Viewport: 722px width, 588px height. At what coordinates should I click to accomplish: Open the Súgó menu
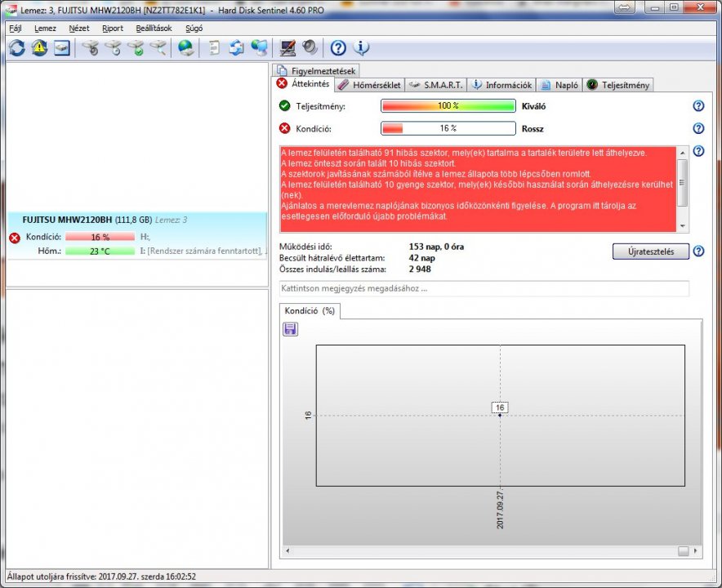tap(194, 29)
